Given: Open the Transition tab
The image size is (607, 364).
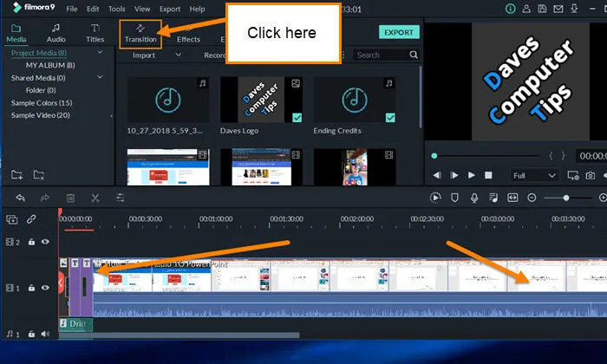Looking at the screenshot, I should 140,34.
